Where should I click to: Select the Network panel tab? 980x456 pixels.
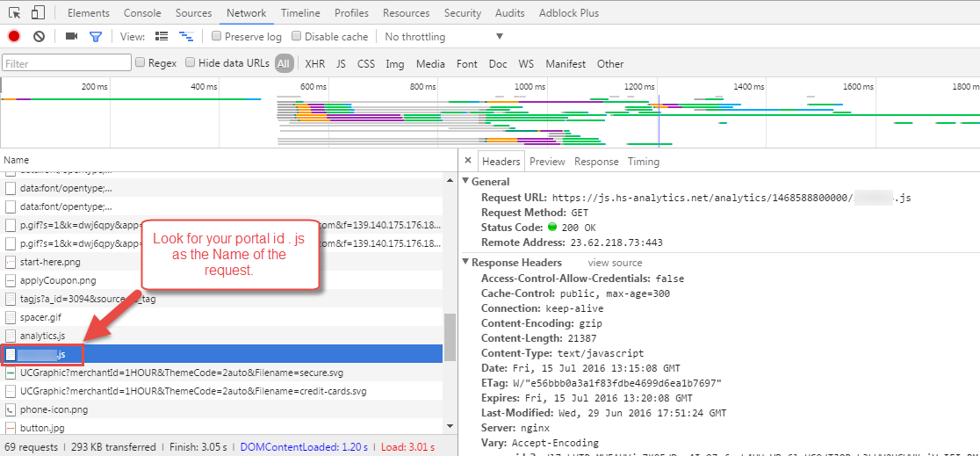pyautogui.click(x=246, y=12)
